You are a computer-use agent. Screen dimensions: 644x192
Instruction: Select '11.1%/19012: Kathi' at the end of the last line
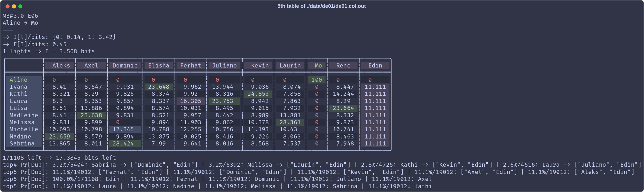click(x=400, y=186)
